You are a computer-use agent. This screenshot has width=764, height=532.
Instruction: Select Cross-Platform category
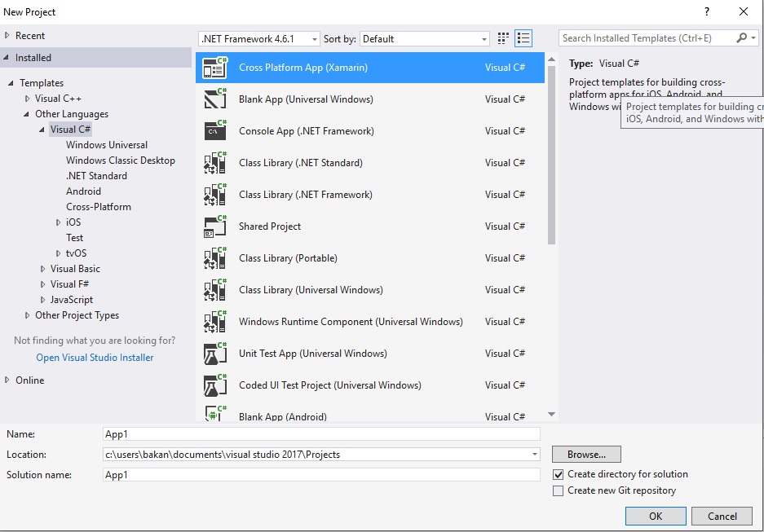pyautogui.click(x=99, y=207)
